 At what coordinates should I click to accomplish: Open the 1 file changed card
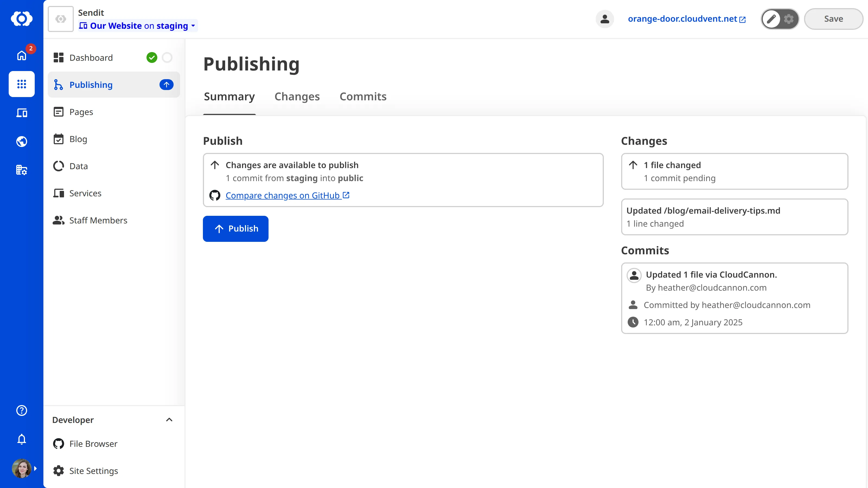click(734, 171)
